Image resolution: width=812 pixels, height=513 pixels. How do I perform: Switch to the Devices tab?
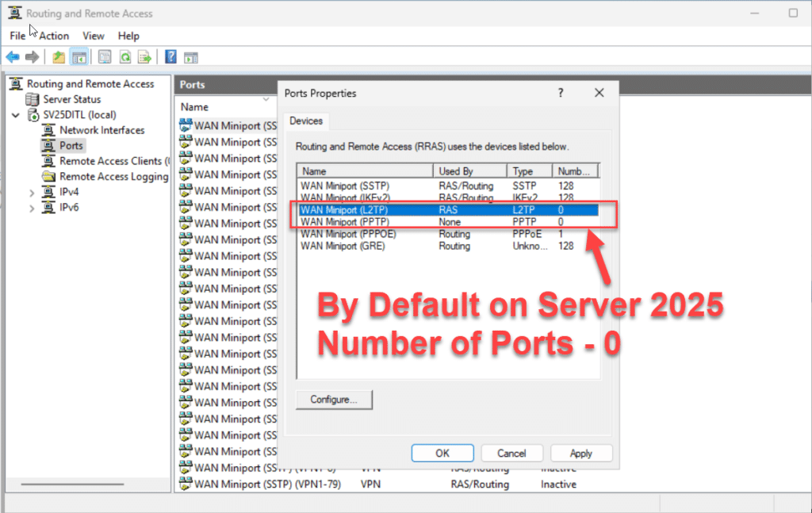click(x=306, y=121)
